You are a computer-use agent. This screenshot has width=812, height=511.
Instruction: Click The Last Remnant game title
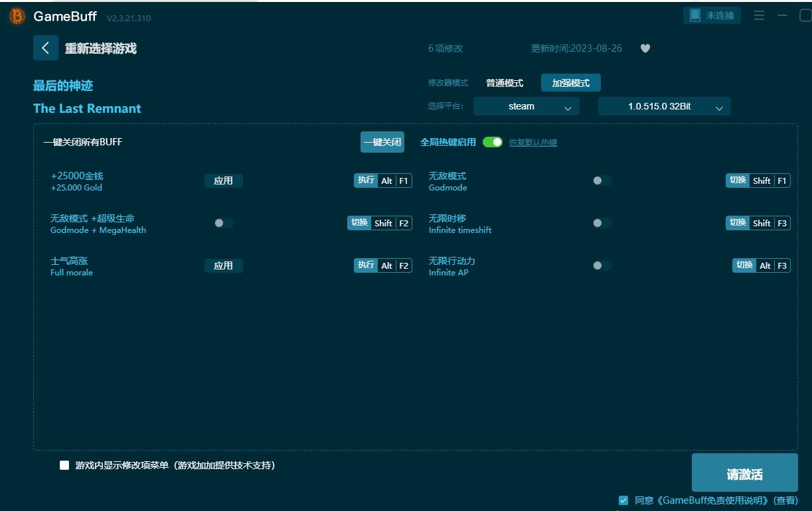point(87,109)
